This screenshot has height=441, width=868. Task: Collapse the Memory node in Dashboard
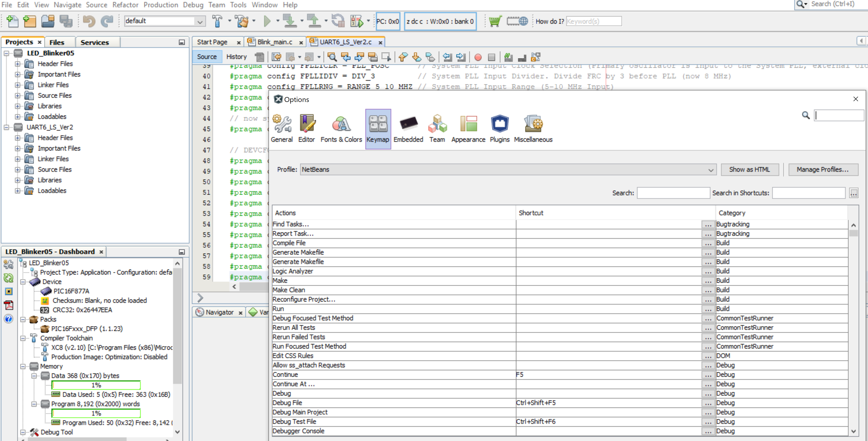click(x=23, y=366)
